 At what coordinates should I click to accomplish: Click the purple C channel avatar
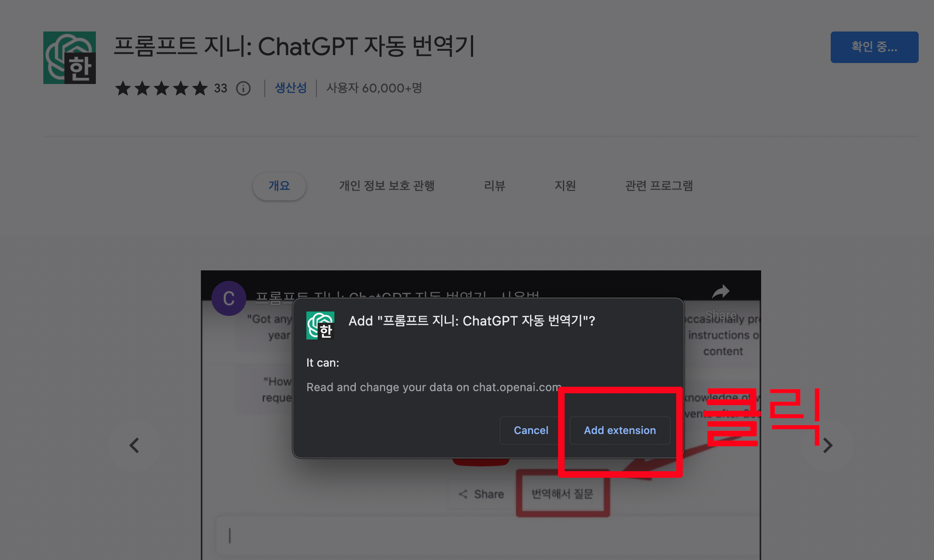pos(228,298)
